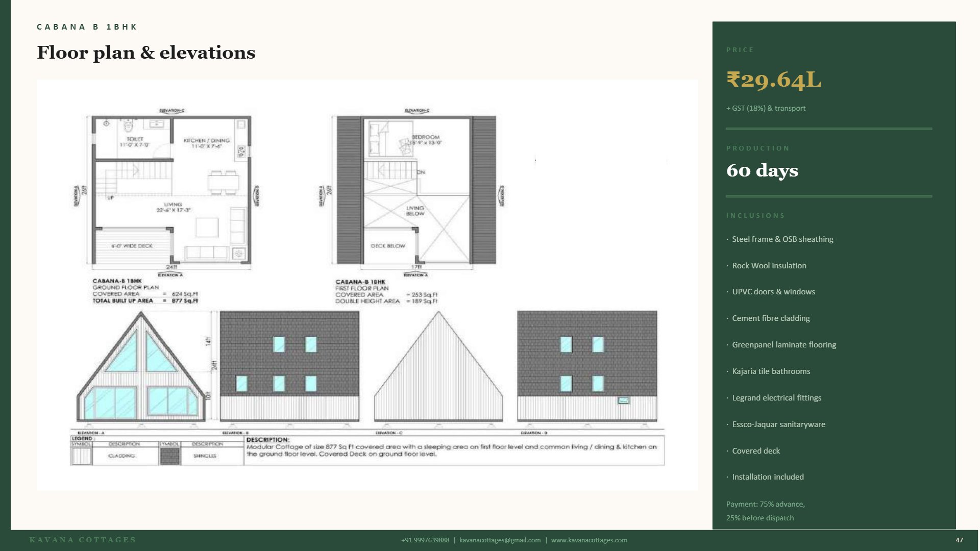
Task: Click the 'KITCHEN / DINING' room label
Action: coord(207,141)
